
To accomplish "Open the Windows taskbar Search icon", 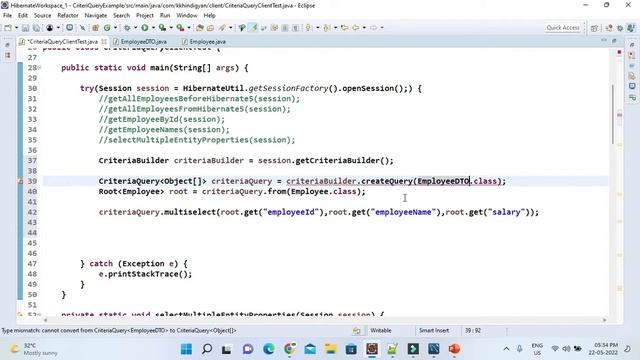I will [207, 349].
